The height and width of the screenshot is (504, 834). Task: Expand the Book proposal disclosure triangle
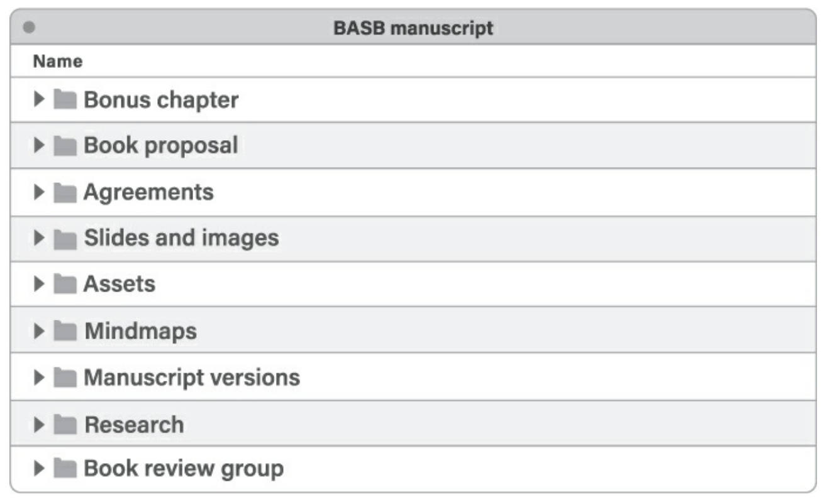(39, 146)
